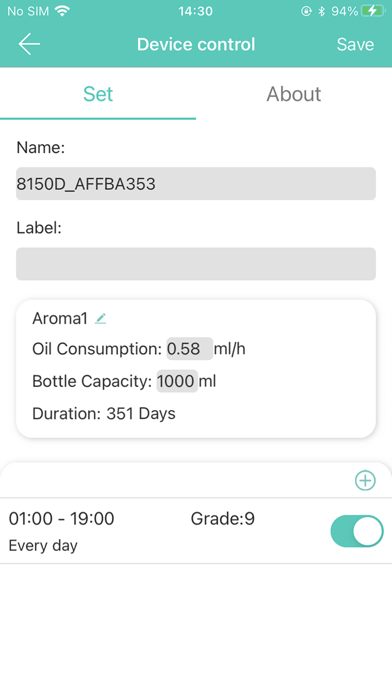Tap the Duration 351 Days text
392x696 pixels.
(104, 413)
